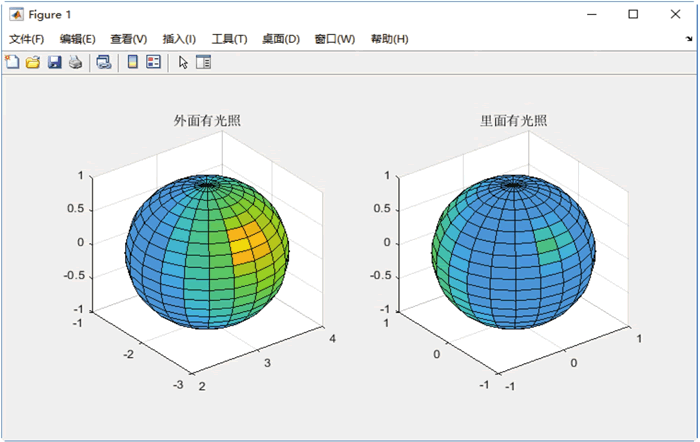Screen dimensions: 700x442
Task: Open the Property Inspector panel icon
Action: (x=204, y=62)
